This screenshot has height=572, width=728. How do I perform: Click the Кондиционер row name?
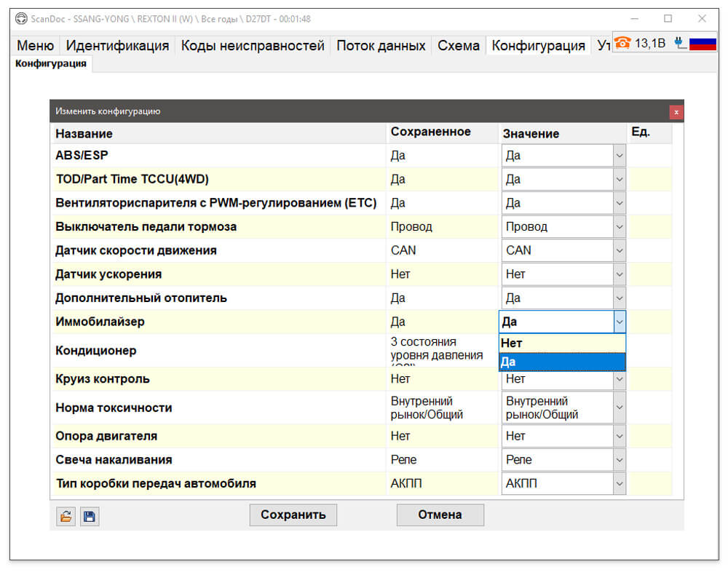(95, 351)
